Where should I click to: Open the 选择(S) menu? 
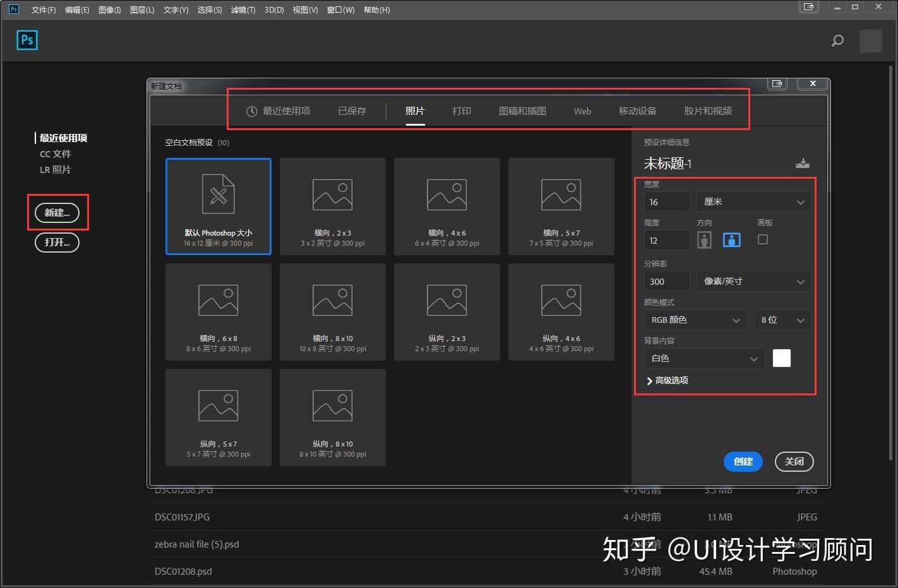click(210, 10)
